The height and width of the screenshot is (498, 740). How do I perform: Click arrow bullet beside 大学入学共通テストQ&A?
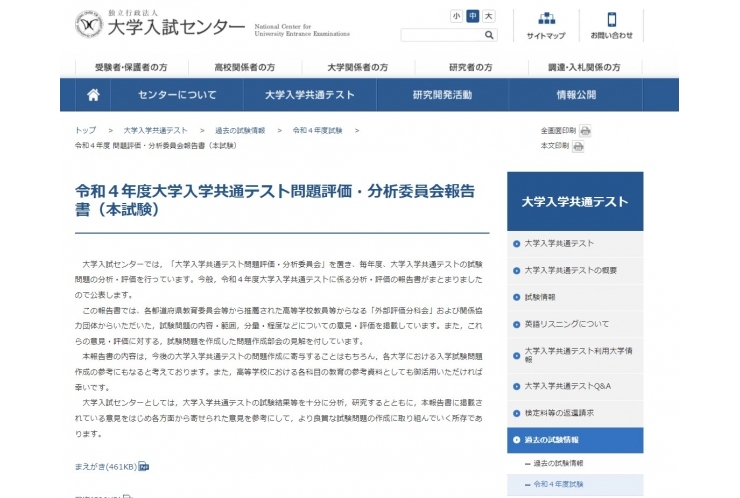point(516,387)
